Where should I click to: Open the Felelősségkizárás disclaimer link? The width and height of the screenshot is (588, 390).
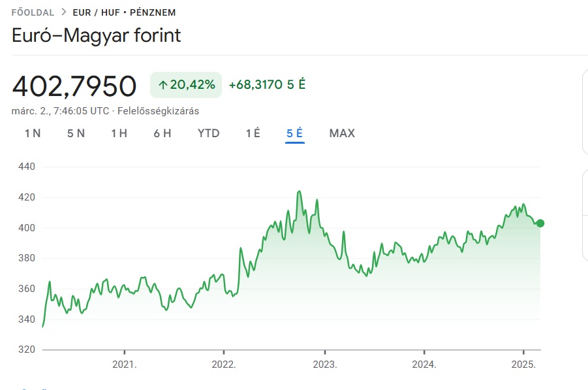pyautogui.click(x=158, y=111)
